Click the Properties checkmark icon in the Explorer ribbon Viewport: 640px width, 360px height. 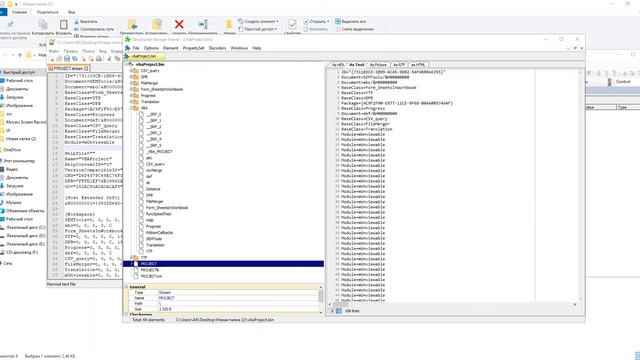pos(292,24)
